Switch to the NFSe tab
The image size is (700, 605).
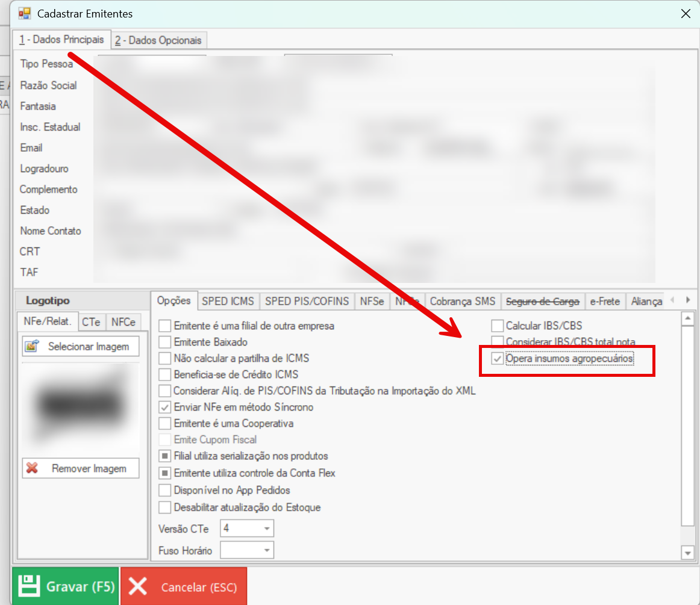pos(372,301)
